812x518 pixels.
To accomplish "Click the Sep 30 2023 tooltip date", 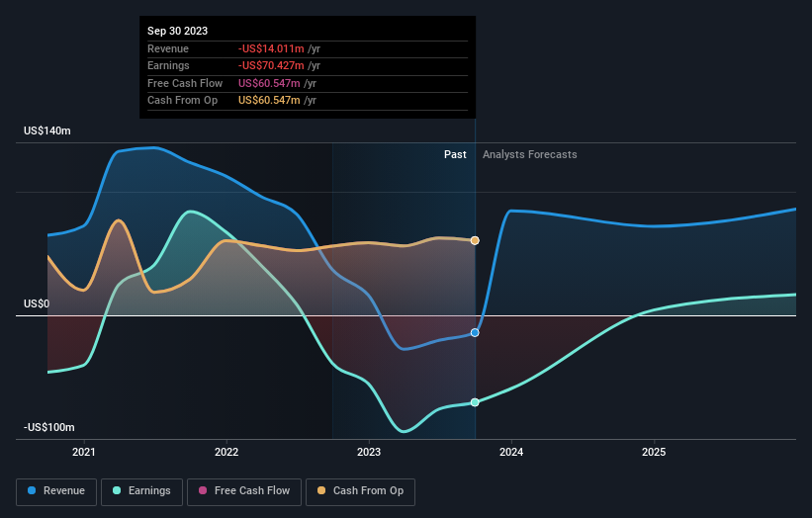I will [178, 31].
